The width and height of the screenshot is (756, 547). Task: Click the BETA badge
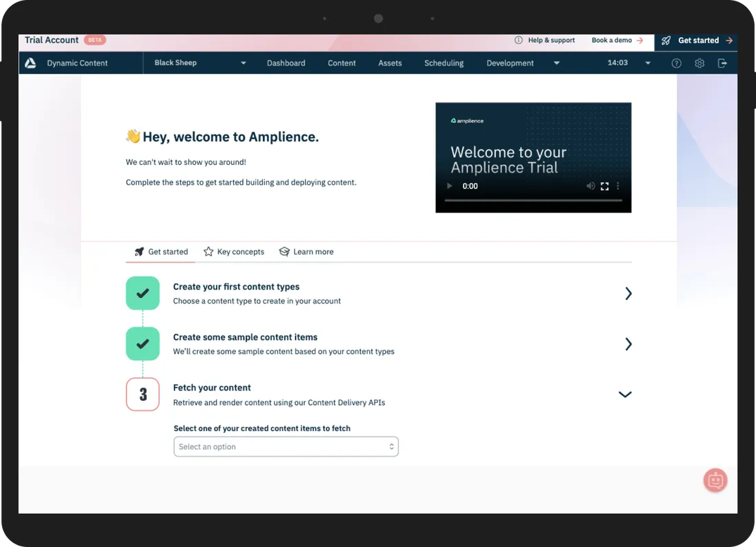95,40
